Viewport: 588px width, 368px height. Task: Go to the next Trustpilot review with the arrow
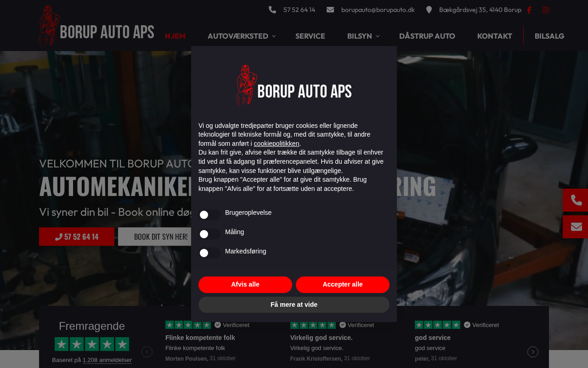[533, 352]
